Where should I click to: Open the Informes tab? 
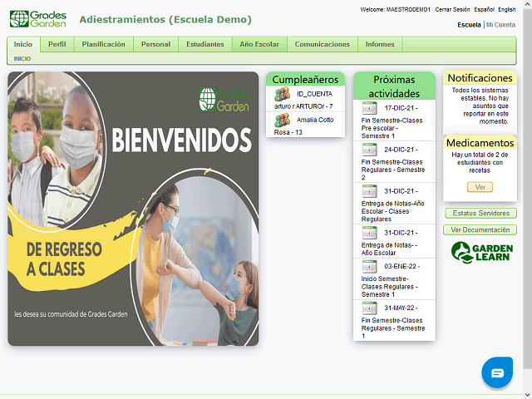coord(380,44)
